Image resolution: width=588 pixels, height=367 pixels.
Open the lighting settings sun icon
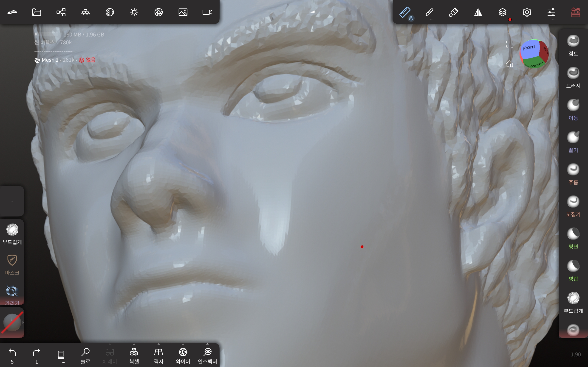click(x=134, y=12)
